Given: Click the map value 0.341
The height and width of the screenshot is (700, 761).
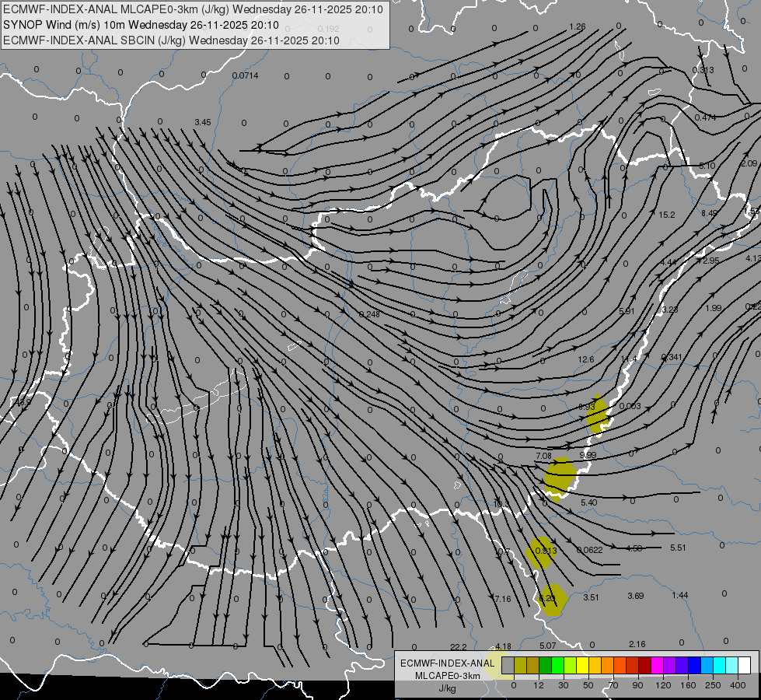Looking at the screenshot, I should tap(672, 357).
